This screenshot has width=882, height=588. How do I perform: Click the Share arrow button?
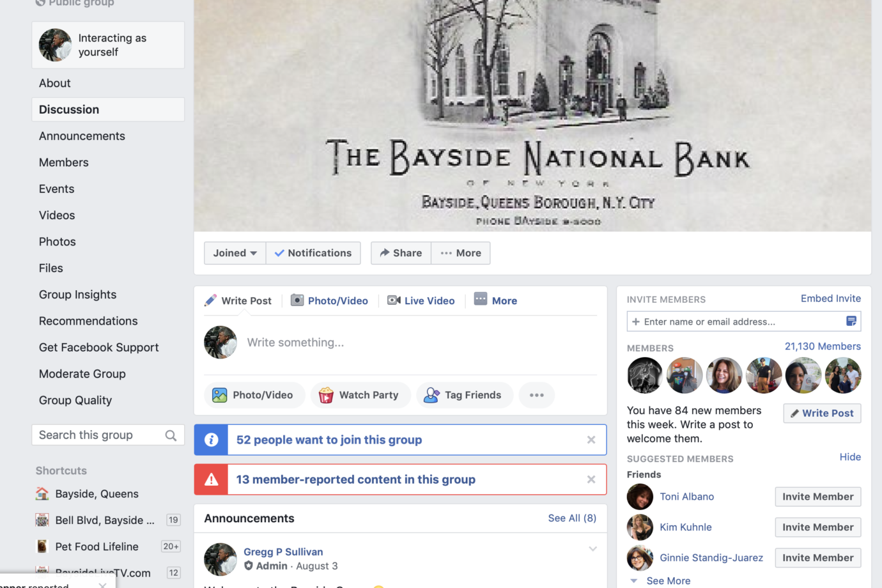coord(401,253)
